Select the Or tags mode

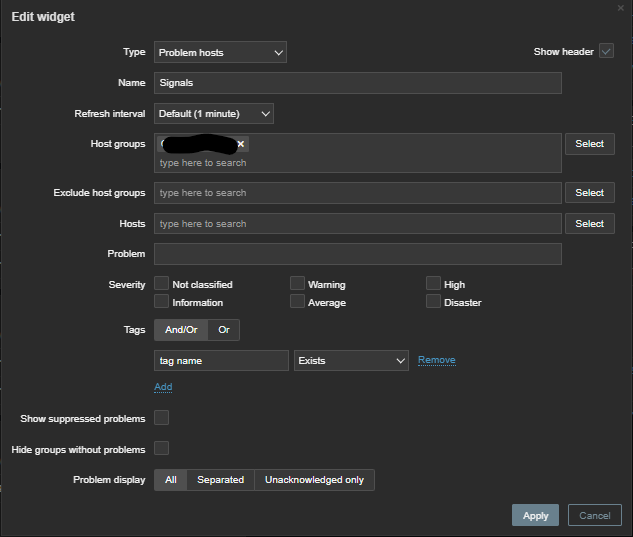223,329
